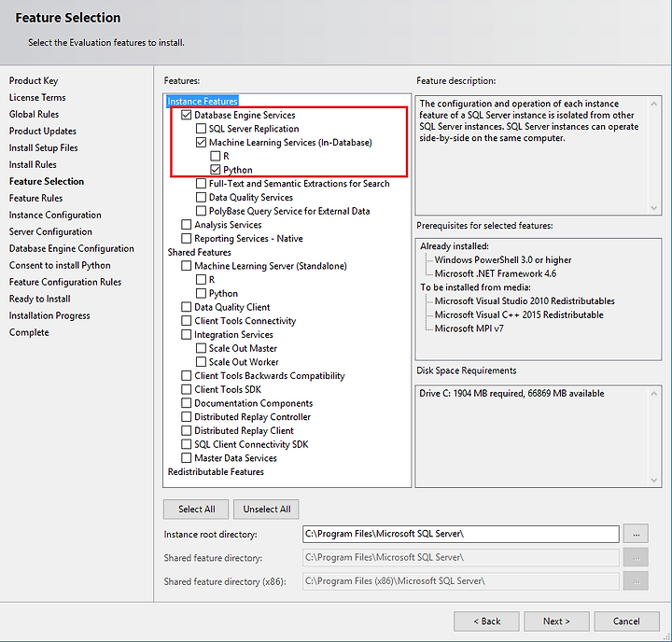The width and height of the screenshot is (672, 642).
Task: Browse for instance root directory
Action: (636, 534)
